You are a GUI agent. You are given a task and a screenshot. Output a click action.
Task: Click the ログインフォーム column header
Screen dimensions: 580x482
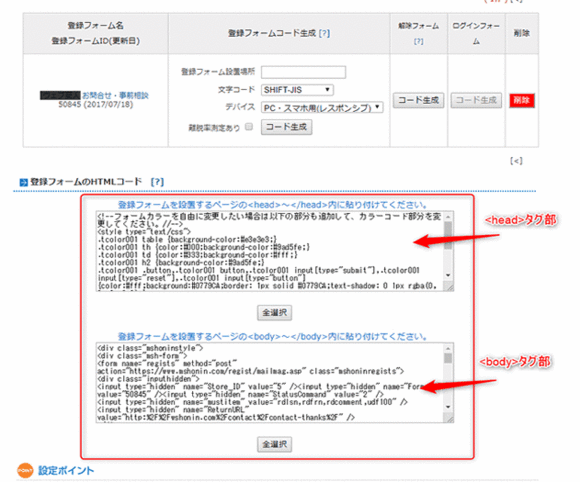476,33
